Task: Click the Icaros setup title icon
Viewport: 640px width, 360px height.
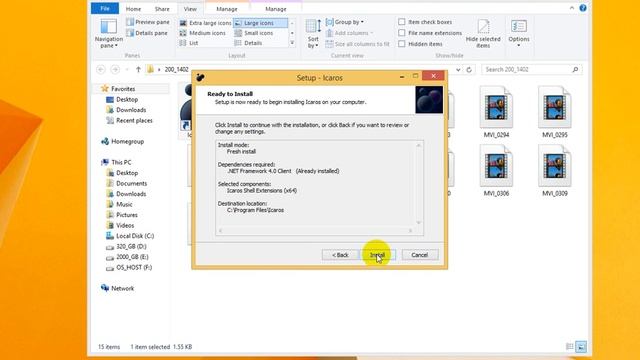Action: pos(200,77)
